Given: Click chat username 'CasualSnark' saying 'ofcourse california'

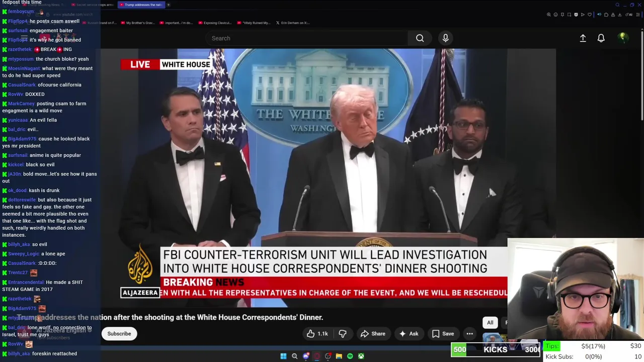Looking at the screenshot, I should tap(22, 85).
